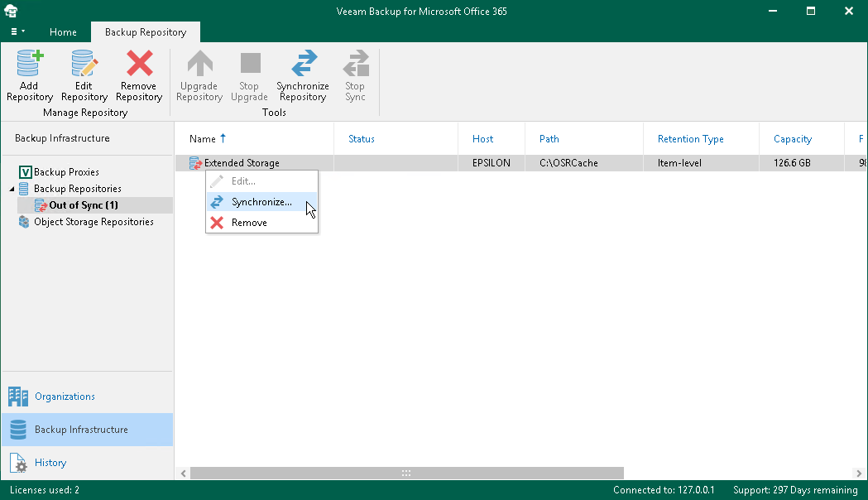Click the horizontal scrollbar right arrow
868x500 pixels.
click(859, 474)
